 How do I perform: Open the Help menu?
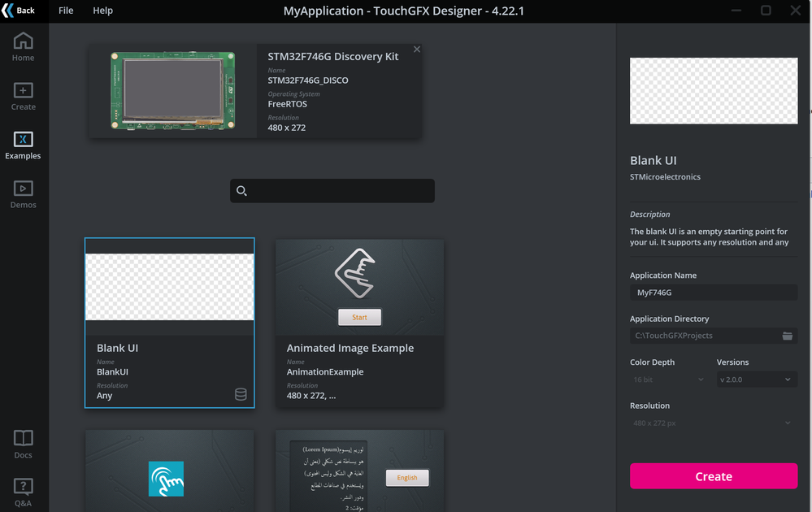(x=102, y=11)
